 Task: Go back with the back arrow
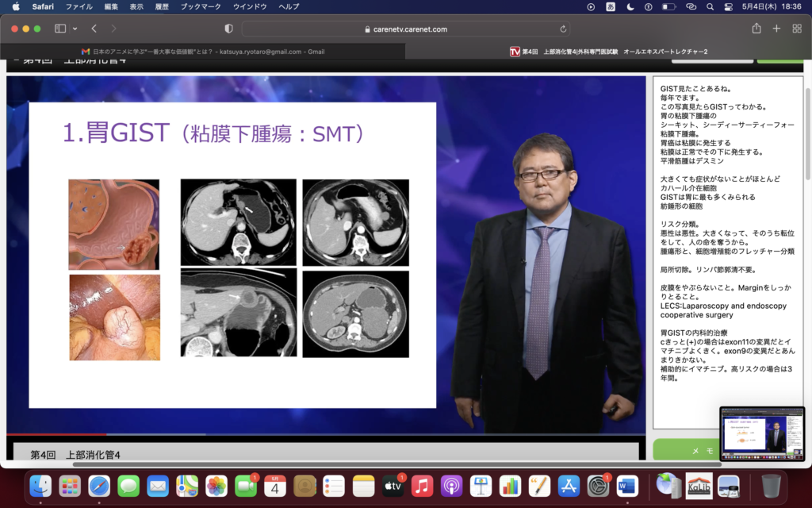(94, 29)
